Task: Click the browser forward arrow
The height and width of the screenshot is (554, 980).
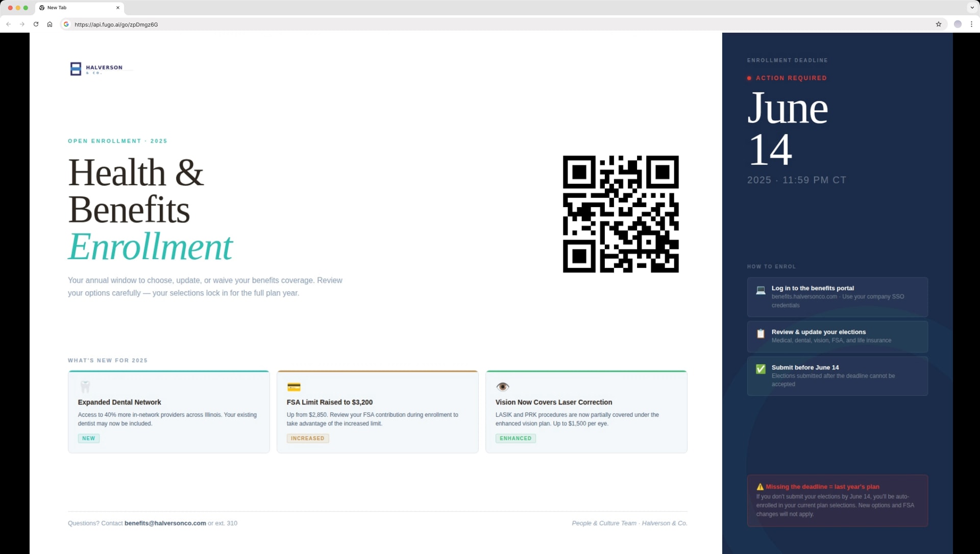Action: (x=22, y=24)
